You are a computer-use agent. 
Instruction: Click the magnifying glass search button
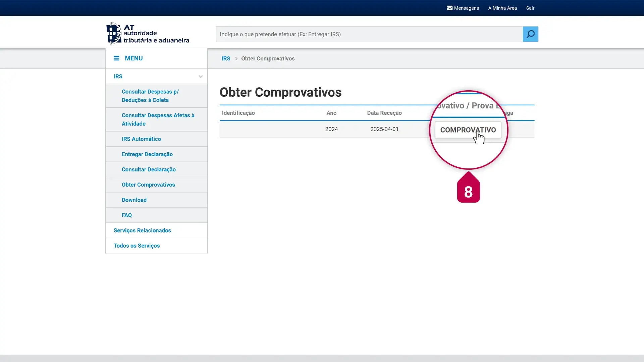[x=530, y=34]
